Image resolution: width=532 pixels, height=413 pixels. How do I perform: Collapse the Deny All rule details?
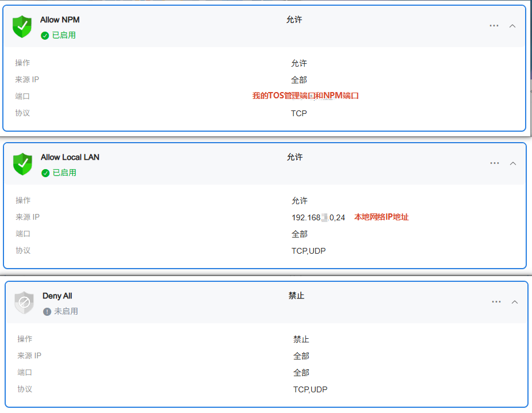pyautogui.click(x=515, y=302)
